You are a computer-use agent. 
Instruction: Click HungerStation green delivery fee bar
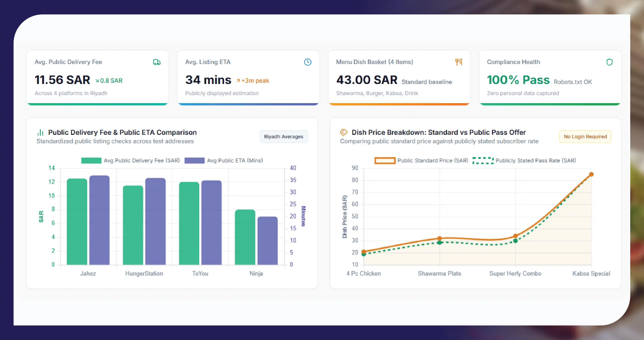133,225
